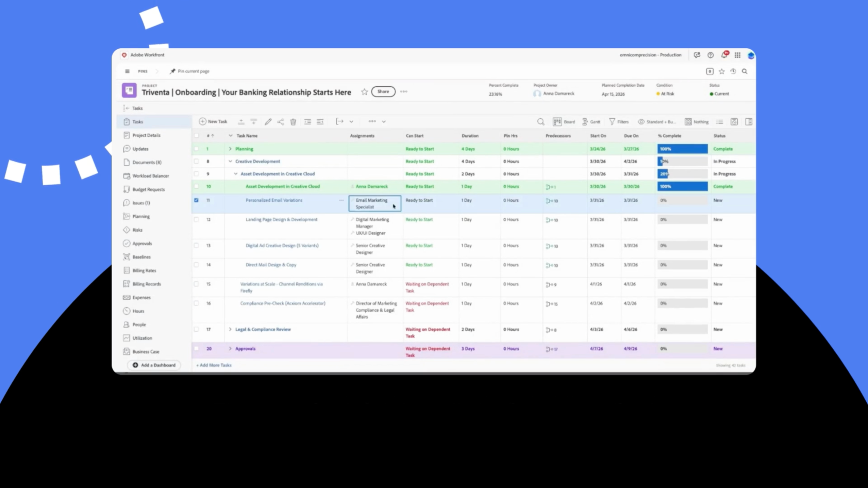The height and width of the screenshot is (488, 868).
Task: Click the add task below icon
Action: (254, 122)
